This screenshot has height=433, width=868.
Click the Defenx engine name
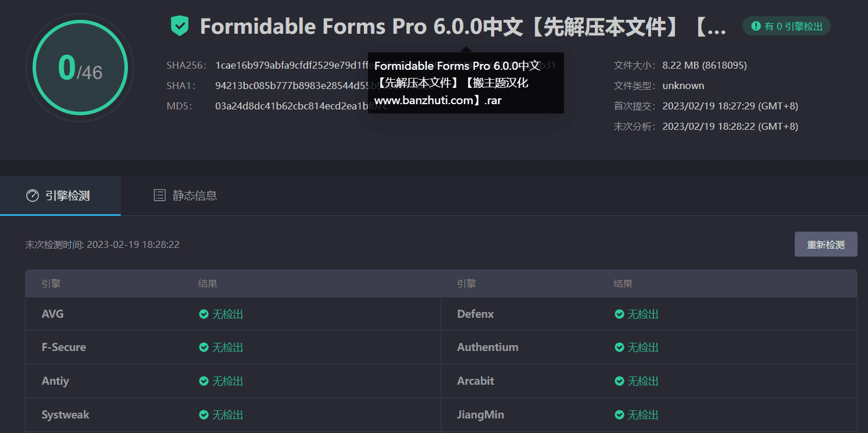pos(476,314)
